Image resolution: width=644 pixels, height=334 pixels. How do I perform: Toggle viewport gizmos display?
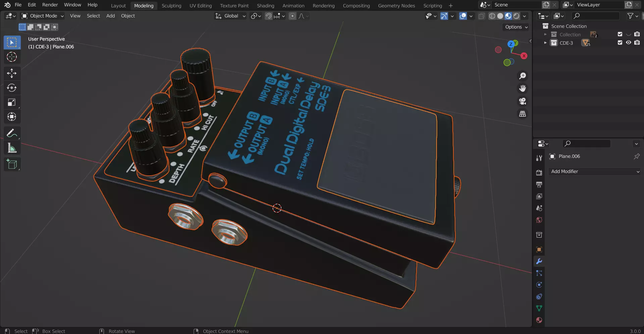pyautogui.click(x=444, y=16)
